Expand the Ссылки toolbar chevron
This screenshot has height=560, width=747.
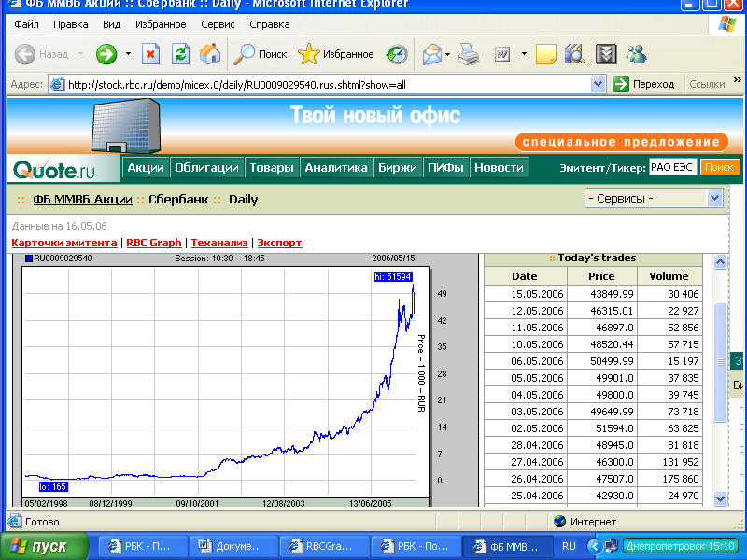(738, 80)
